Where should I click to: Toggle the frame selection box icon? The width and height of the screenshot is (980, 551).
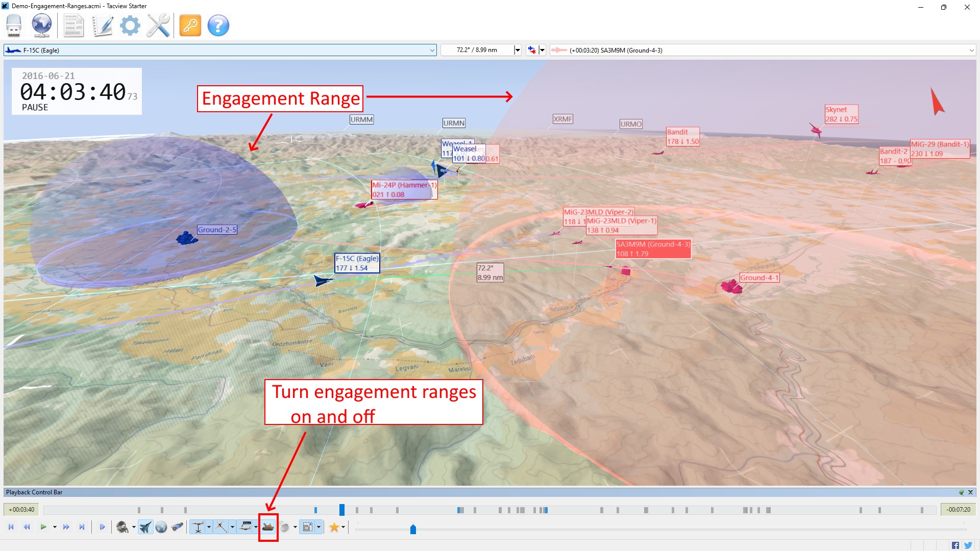[x=307, y=527]
